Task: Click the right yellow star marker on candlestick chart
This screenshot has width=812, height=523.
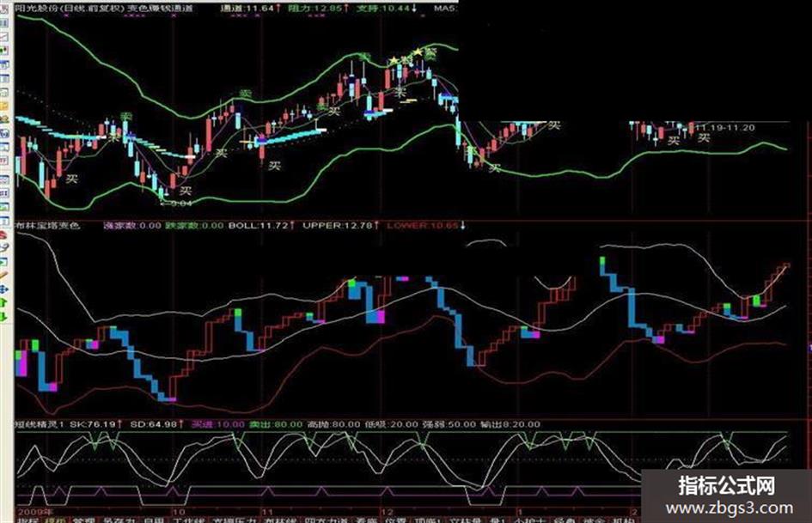Action: (418, 52)
